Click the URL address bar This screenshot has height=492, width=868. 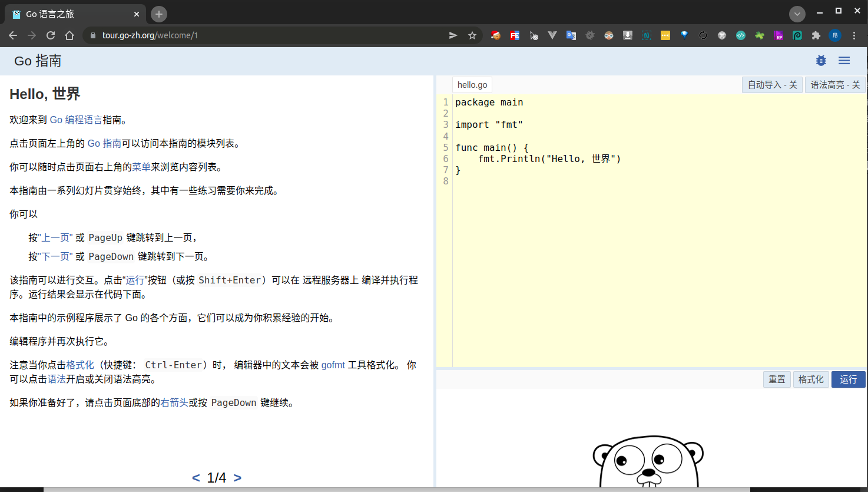(x=265, y=35)
